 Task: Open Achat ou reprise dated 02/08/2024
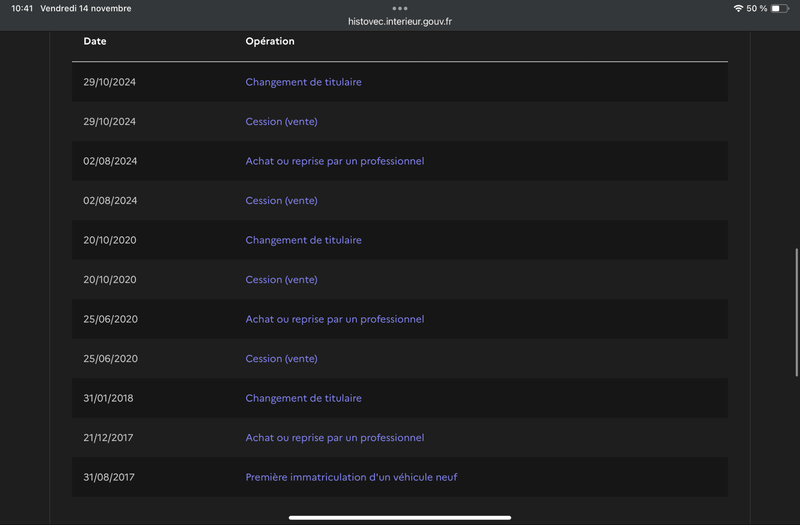[x=334, y=161]
